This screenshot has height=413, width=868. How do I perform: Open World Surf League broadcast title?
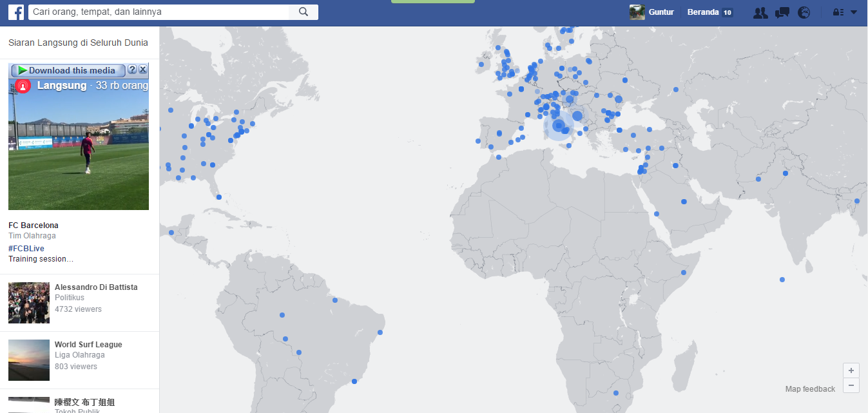[x=88, y=345]
